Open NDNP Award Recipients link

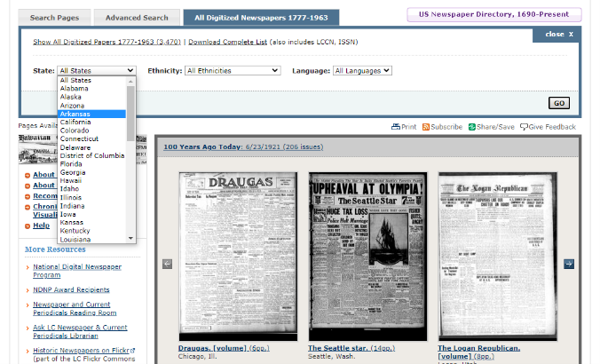[71, 289]
